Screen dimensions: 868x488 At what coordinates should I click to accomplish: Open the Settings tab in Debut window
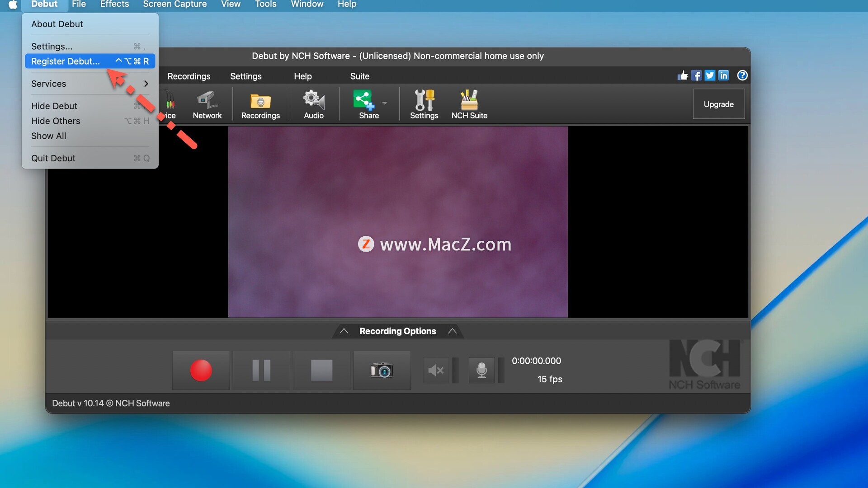click(x=245, y=76)
